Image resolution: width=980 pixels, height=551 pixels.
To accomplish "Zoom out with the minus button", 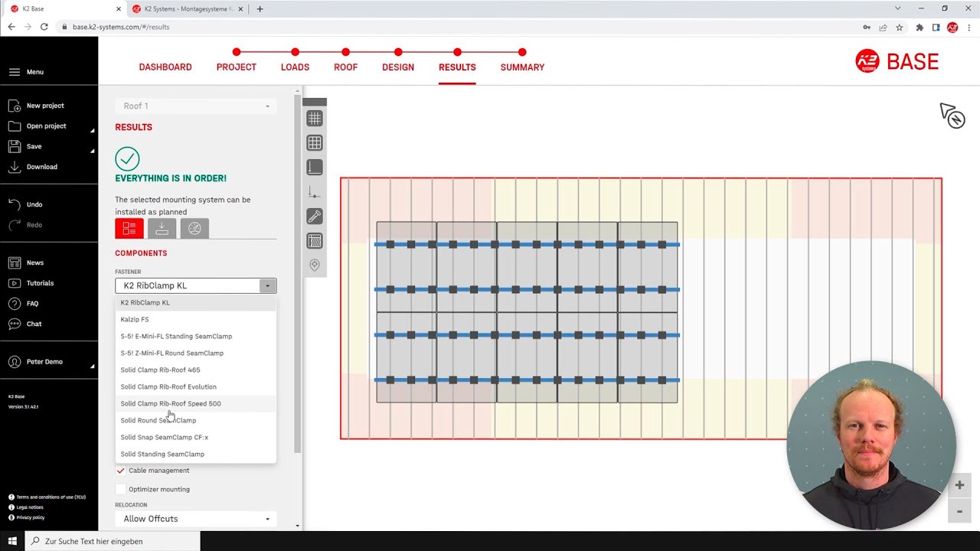I will (x=959, y=511).
